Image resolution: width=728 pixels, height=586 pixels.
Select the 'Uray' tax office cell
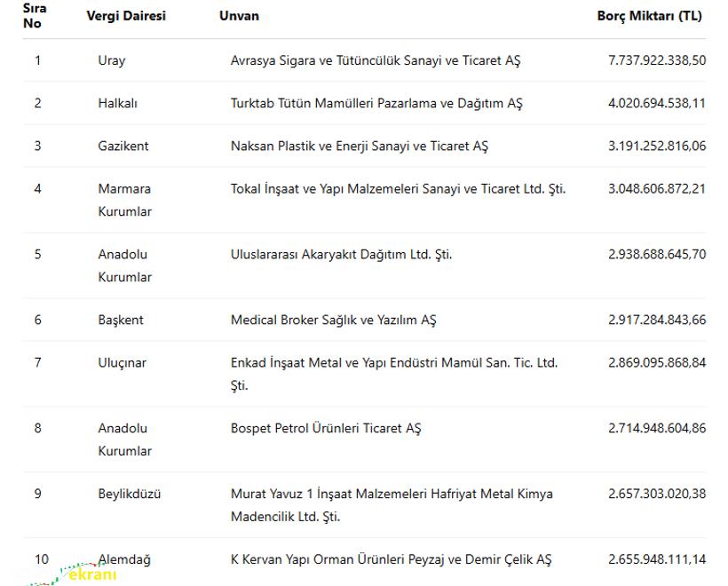[x=112, y=60]
